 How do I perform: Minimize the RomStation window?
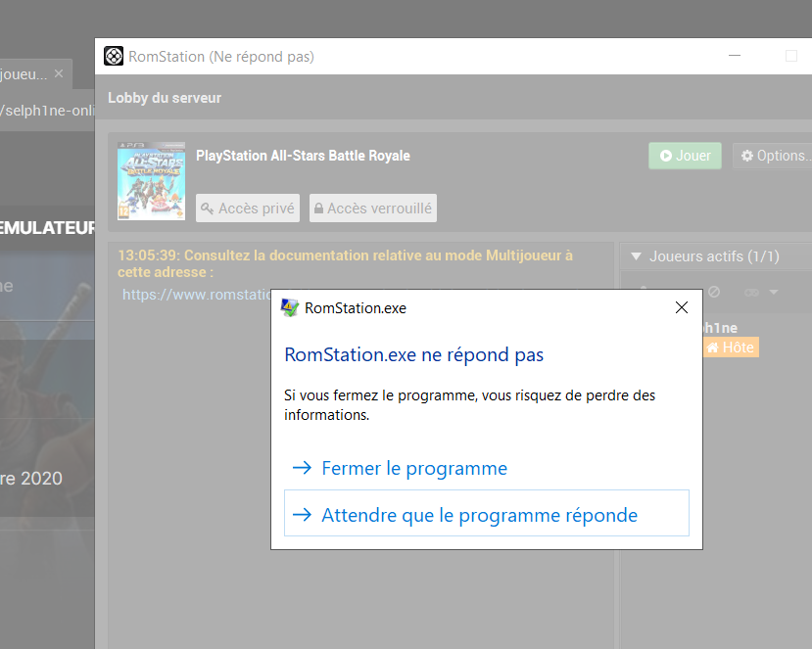tap(735, 56)
